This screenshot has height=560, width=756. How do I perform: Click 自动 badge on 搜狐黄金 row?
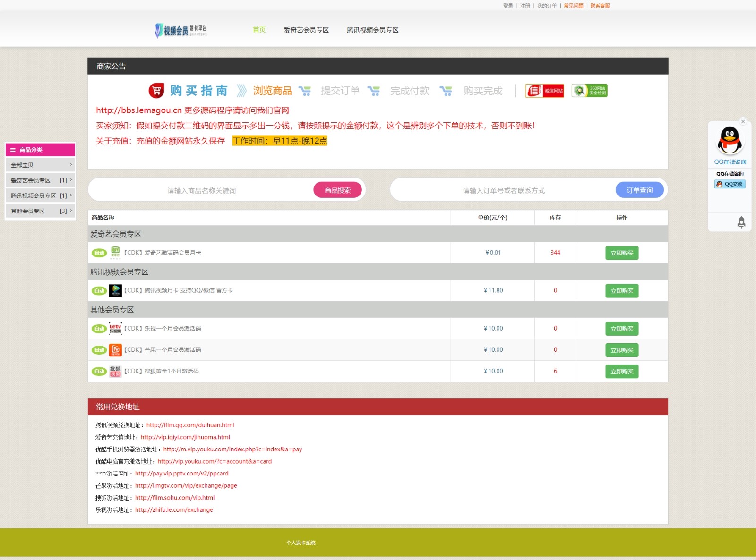point(99,372)
